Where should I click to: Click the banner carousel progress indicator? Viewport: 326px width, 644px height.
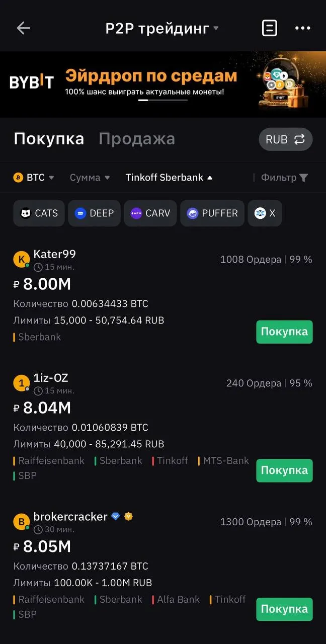[162, 100]
